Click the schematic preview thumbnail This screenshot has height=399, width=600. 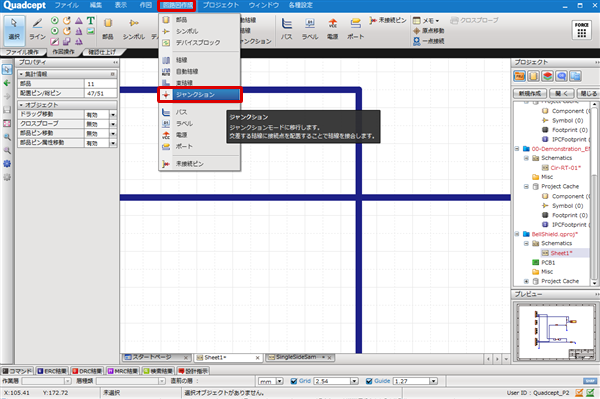[x=556, y=332]
